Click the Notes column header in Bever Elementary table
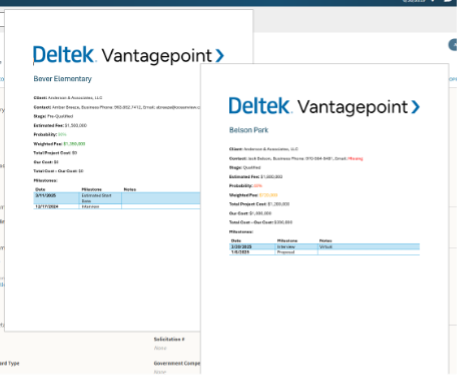The image size is (458, 378). point(130,189)
